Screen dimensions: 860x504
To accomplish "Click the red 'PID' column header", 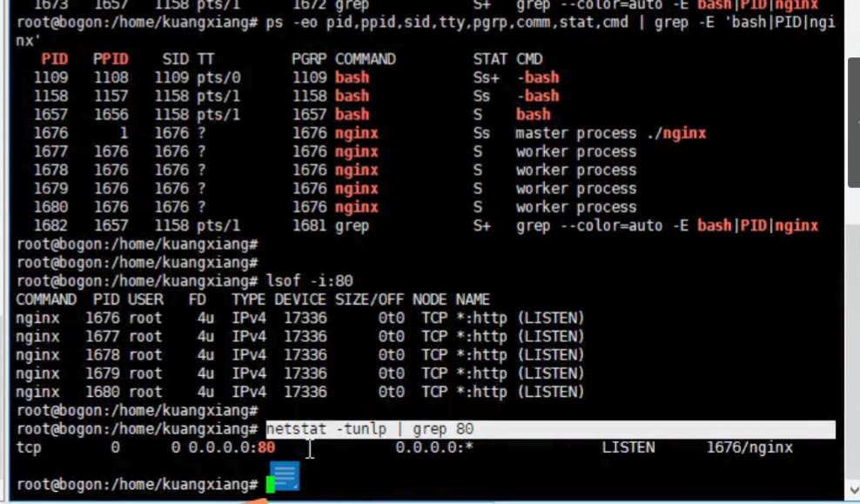I will tap(55, 58).
